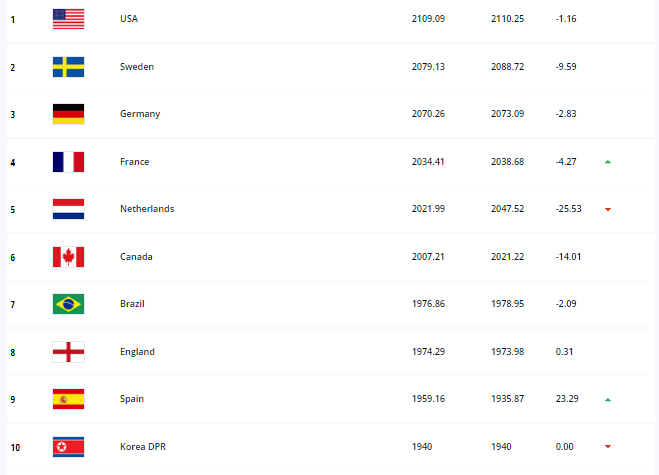The height and width of the screenshot is (475, 659).
Task: Click the Sweden flag icon
Action: [69, 67]
